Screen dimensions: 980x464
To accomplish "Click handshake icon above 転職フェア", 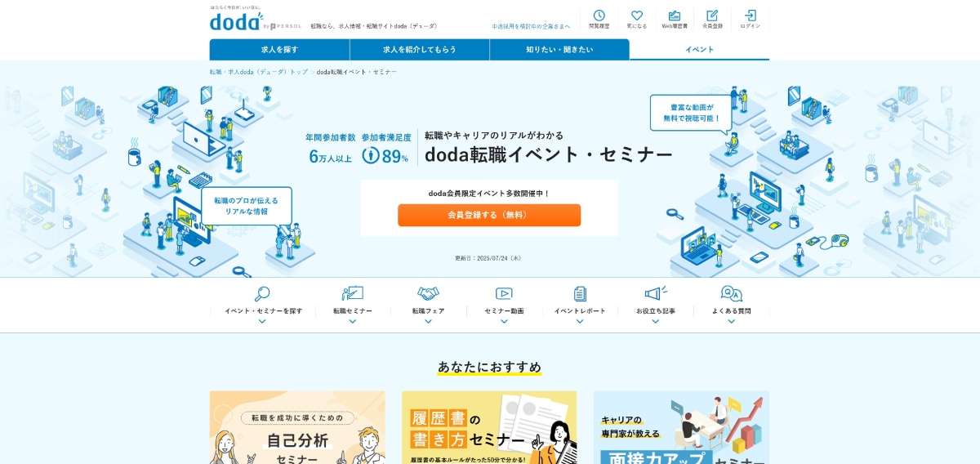I will click(428, 293).
